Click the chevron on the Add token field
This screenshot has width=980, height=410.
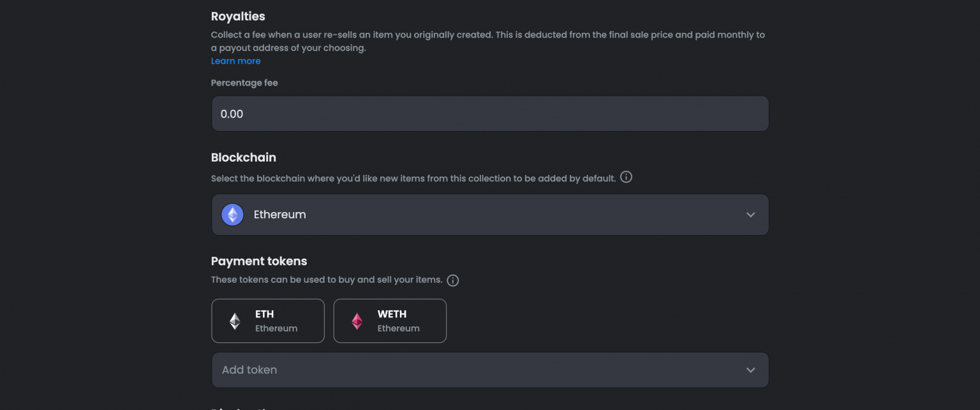(750, 370)
